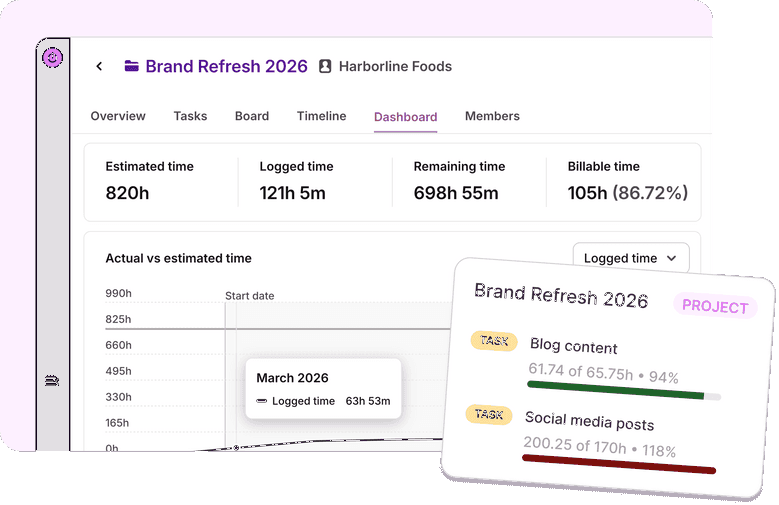Viewport: 779px width, 505px height.
Task: Click the stacked list icon in sidebar
Action: (x=52, y=381)
